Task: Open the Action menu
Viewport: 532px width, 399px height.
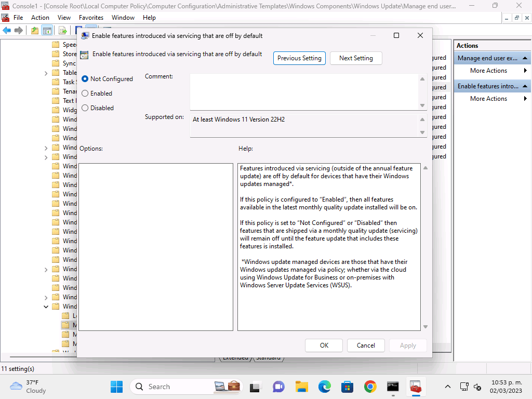Action: [x=40, y=17]
